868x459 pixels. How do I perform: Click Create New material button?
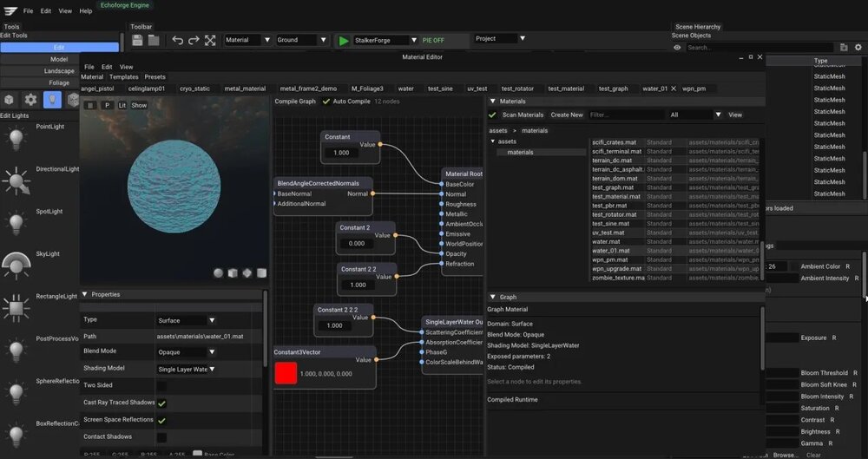(567, 115)
